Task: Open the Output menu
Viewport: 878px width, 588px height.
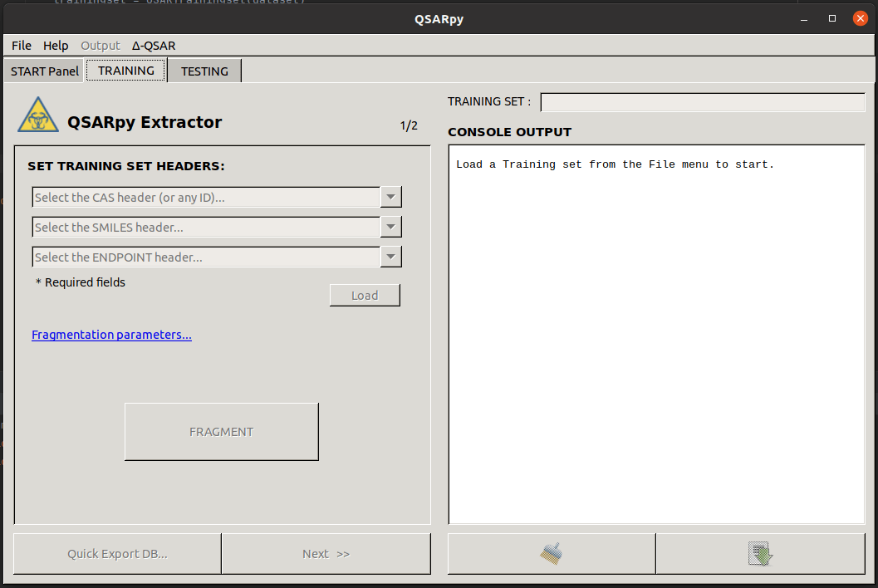Action: 101,46
